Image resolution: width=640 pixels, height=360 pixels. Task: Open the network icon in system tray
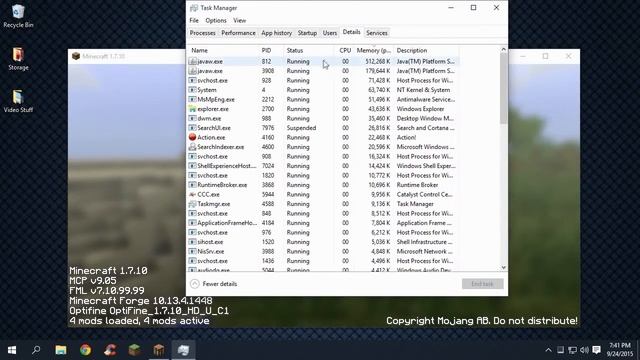[x=573, y=350]
